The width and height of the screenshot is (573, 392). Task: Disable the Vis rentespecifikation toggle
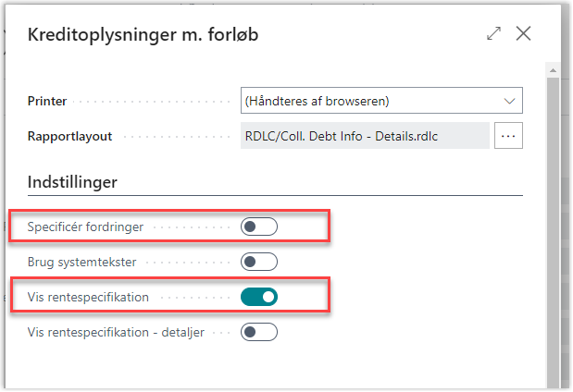click(x=259, y=297)
